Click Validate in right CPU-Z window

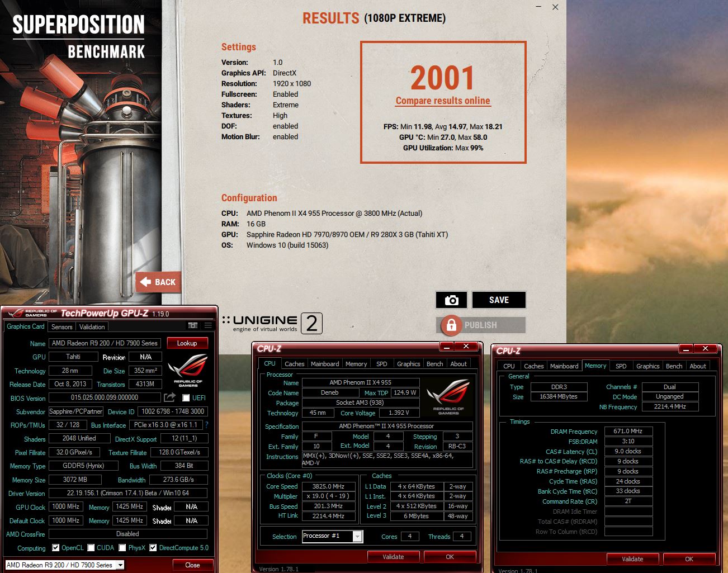(x=632, y=559)
